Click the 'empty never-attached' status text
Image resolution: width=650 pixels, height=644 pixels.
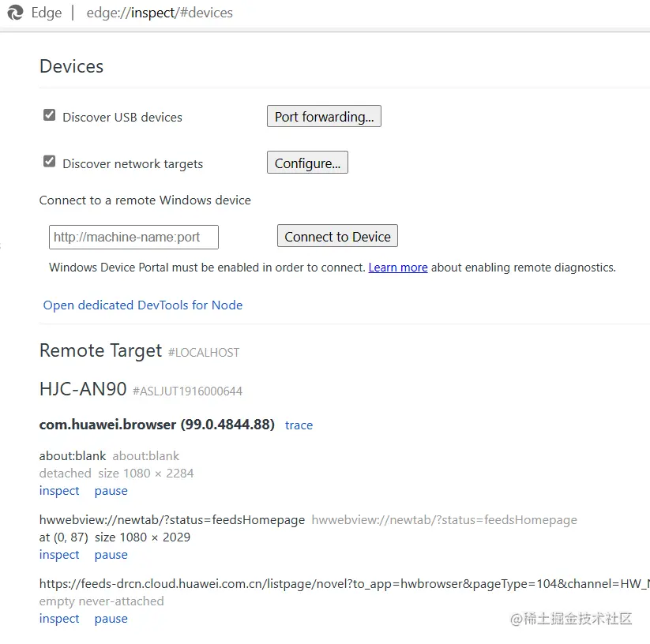tap(102, 601)
